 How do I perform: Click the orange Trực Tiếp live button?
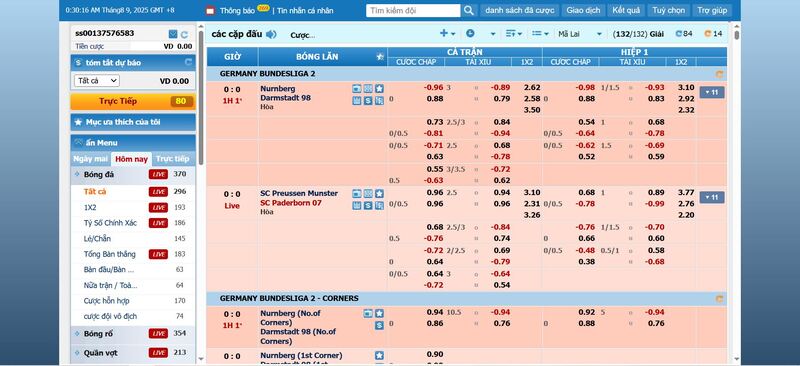[133, 101]
